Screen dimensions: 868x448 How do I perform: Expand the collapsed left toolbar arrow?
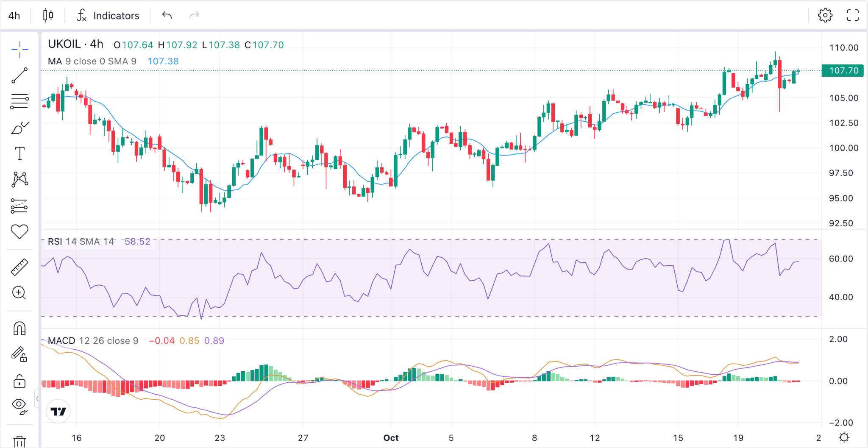[37, 398]
